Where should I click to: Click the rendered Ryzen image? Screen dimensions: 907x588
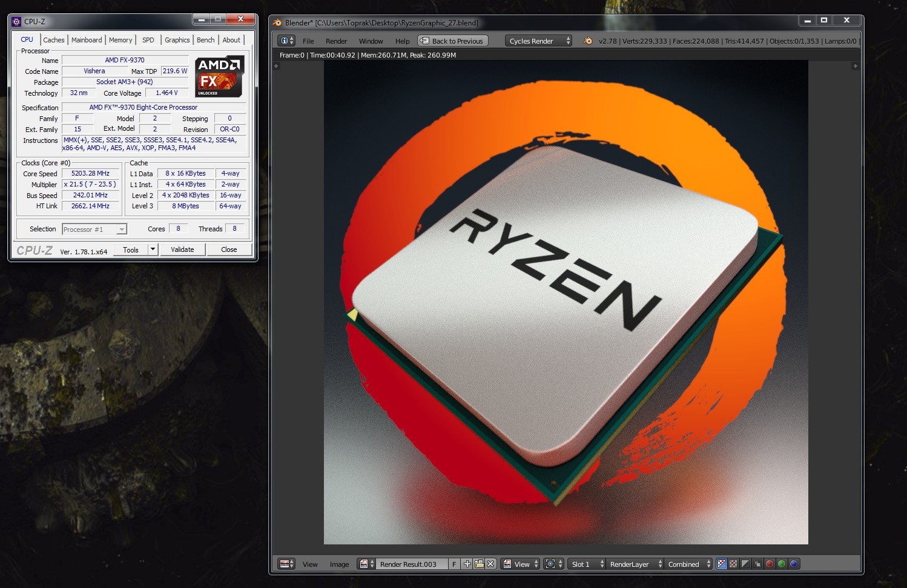click(566, 302)
